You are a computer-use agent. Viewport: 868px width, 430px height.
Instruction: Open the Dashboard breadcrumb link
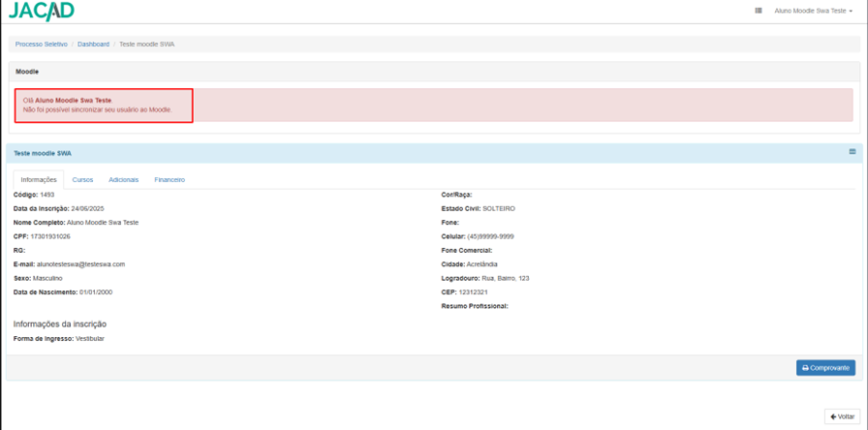click(x=93, y=44)
